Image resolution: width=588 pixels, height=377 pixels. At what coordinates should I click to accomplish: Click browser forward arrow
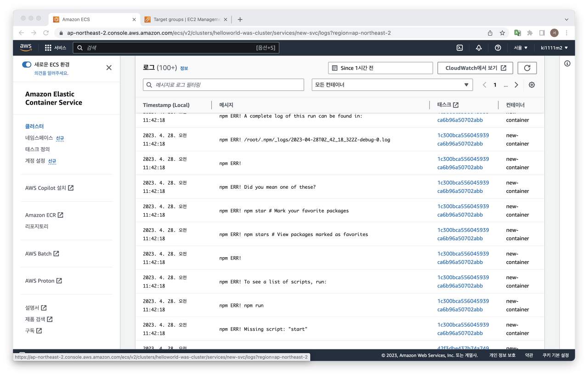click(x=34, y=33)
